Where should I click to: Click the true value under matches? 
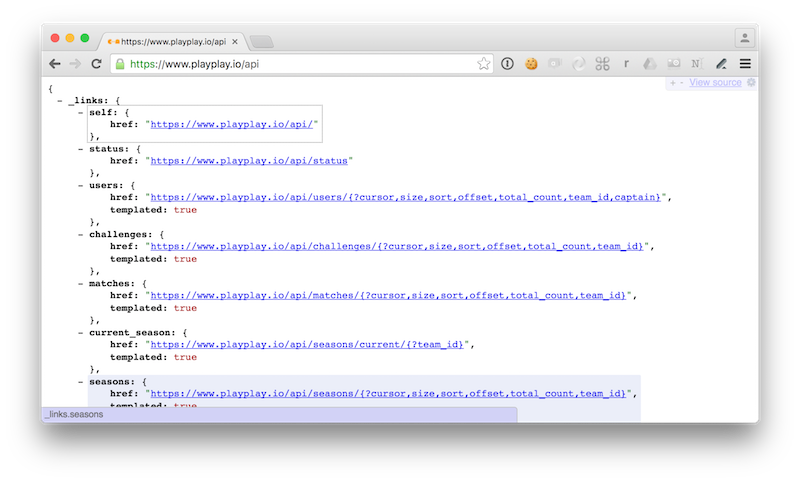[x=185, y=308]
